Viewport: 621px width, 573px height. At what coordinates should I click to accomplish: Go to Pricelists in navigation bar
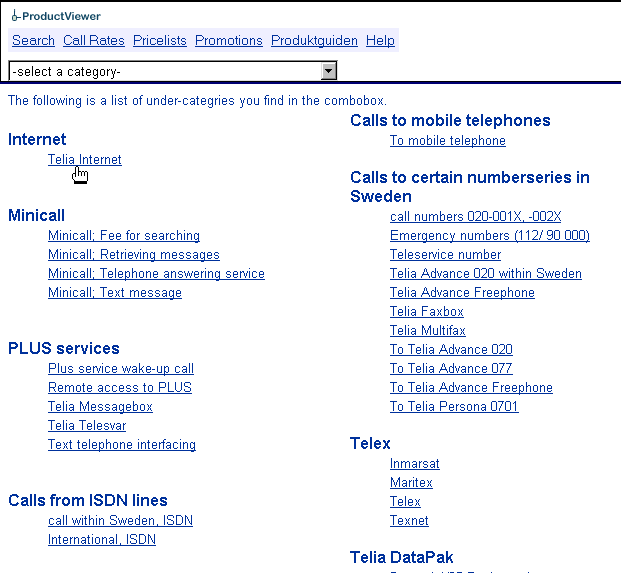click(160, 40)
